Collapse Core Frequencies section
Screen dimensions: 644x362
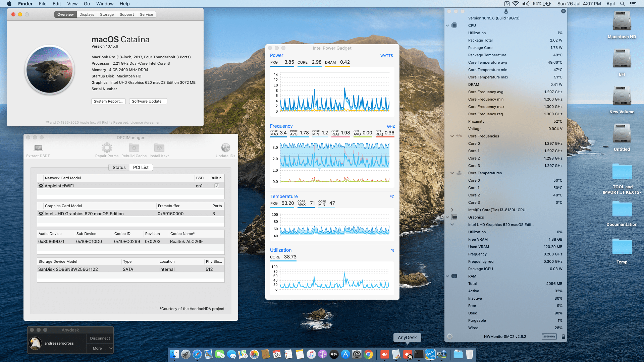452,136
